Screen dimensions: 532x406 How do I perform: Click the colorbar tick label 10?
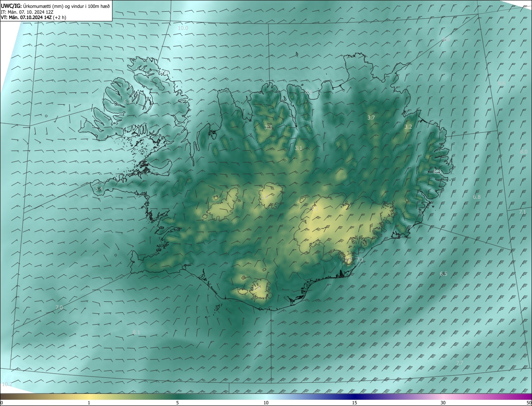[x=266, y=403]
